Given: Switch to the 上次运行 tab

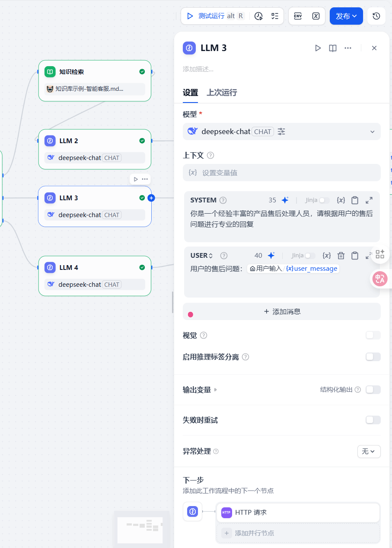Looking at the screenshot, I should (221, 93).
